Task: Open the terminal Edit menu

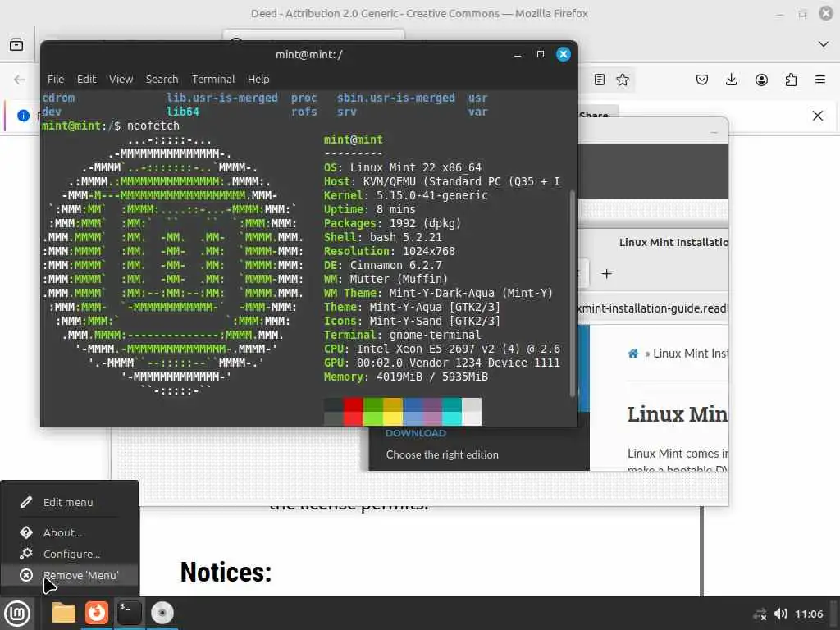Action: click(86, 80)
